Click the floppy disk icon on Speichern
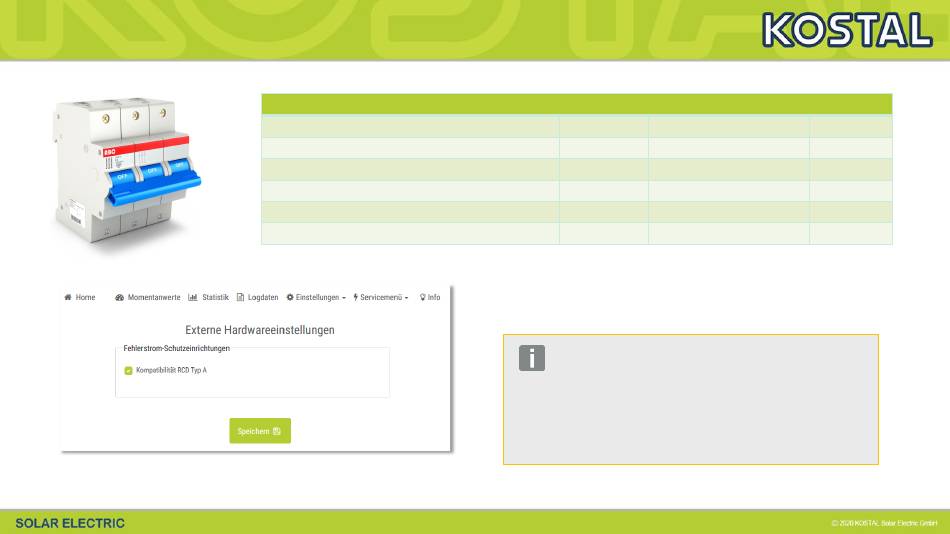Screen dimensions: 950x534 click(277, 431)
